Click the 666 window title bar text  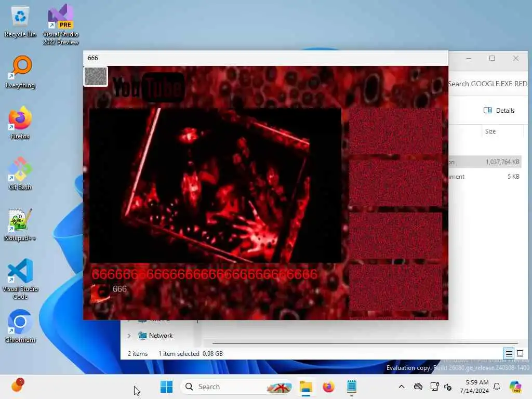click(x=92, y=58)
